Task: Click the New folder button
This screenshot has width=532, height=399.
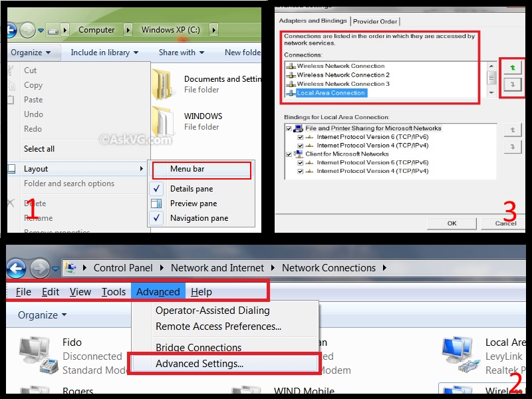Action: pyautogui.click(x=242, y=53)
